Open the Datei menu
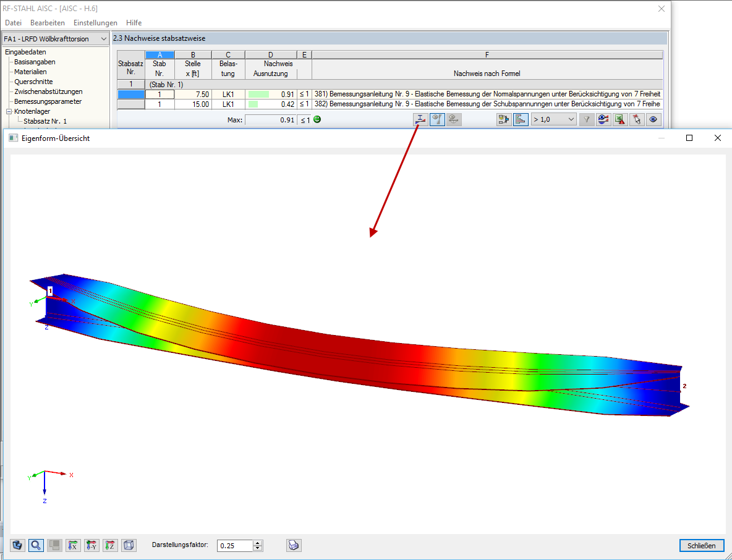The height and width of the screenshot is (560, 732). pos(13,22)
